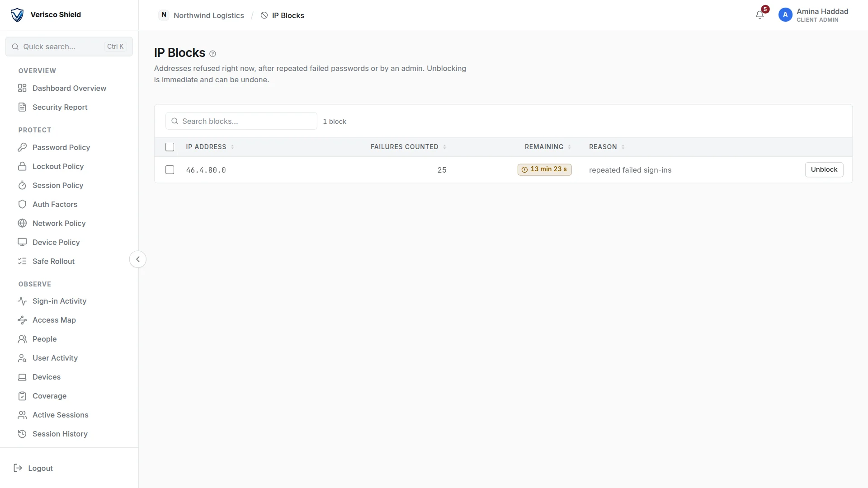Toggle the select-all checkbox in table header

click(170, 147)
